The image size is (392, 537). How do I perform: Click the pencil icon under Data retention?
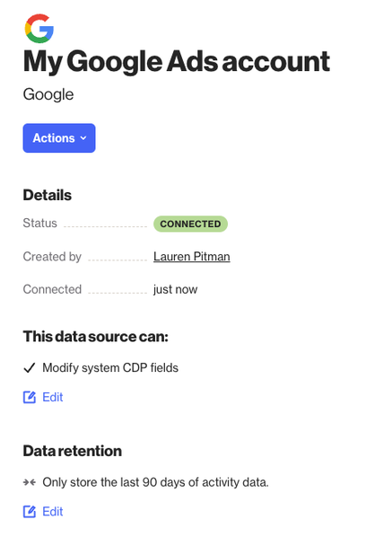click(30, 512)
